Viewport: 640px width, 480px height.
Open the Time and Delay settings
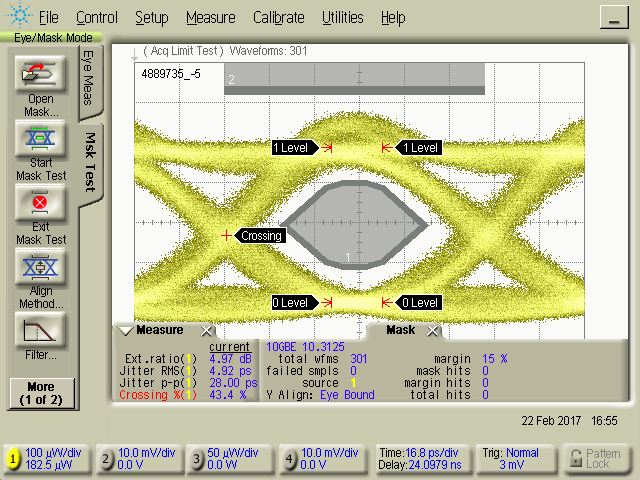tap(416, 459)
